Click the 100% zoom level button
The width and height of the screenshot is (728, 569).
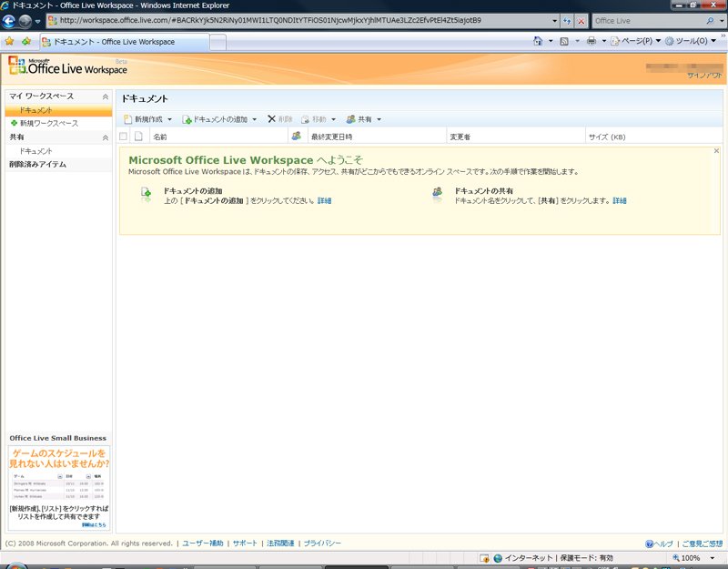686,558
